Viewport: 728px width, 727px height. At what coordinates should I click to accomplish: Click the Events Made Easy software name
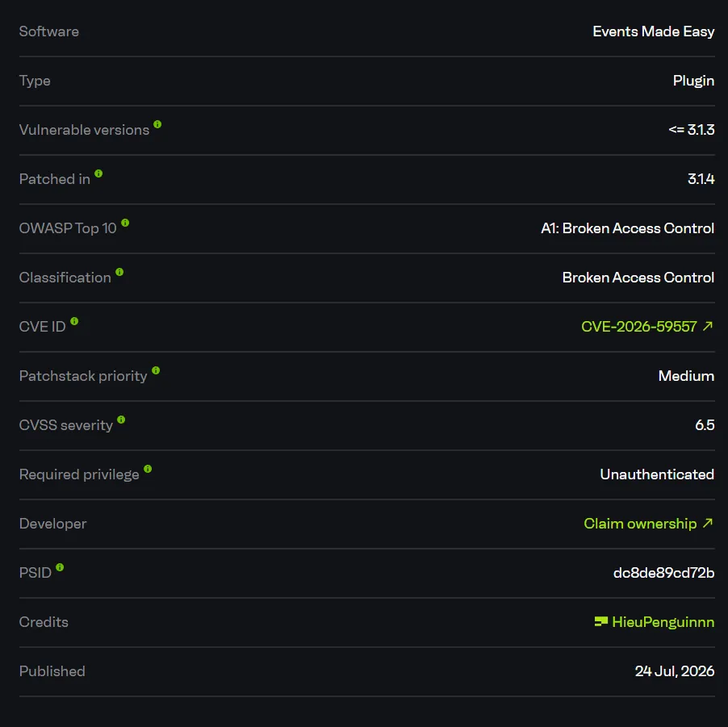pyautogui.click(x=654, y=31)
